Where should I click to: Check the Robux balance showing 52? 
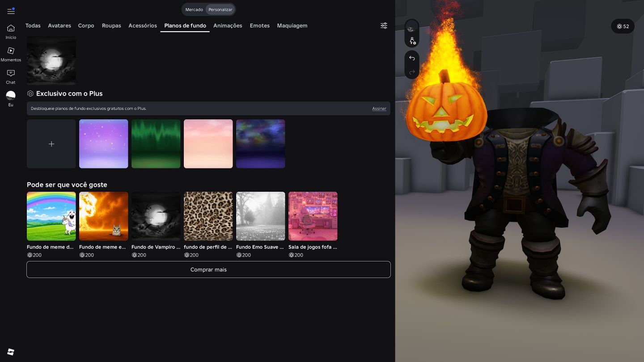click(623, 26)
